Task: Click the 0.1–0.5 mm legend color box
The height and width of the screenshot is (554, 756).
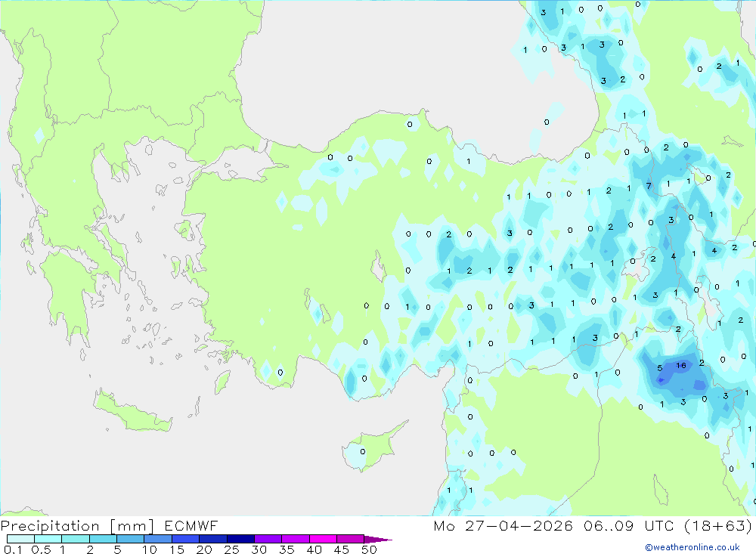Action: coord(20,539)
